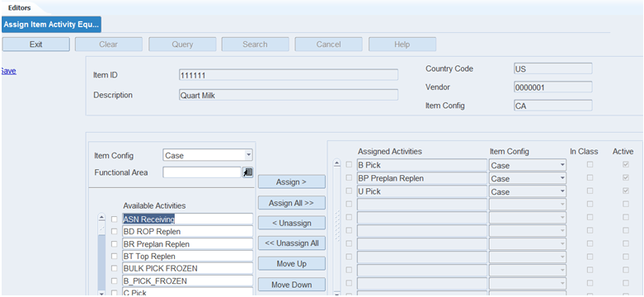
Task: Click the Move Down button
Action: coord(292,285)
